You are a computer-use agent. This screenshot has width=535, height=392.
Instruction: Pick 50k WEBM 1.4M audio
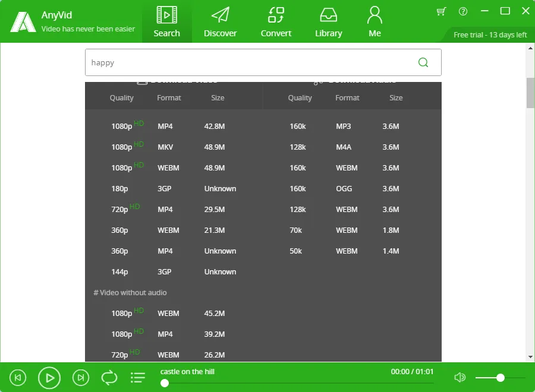[x=353, y=251]
